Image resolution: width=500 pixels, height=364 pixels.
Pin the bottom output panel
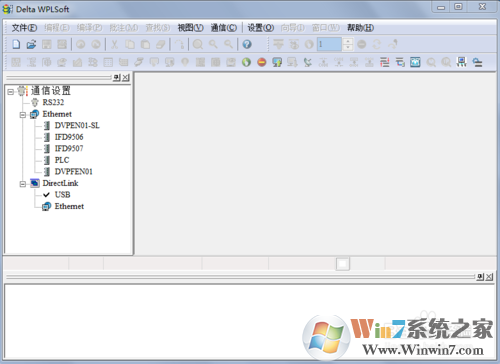coord(480,277)
